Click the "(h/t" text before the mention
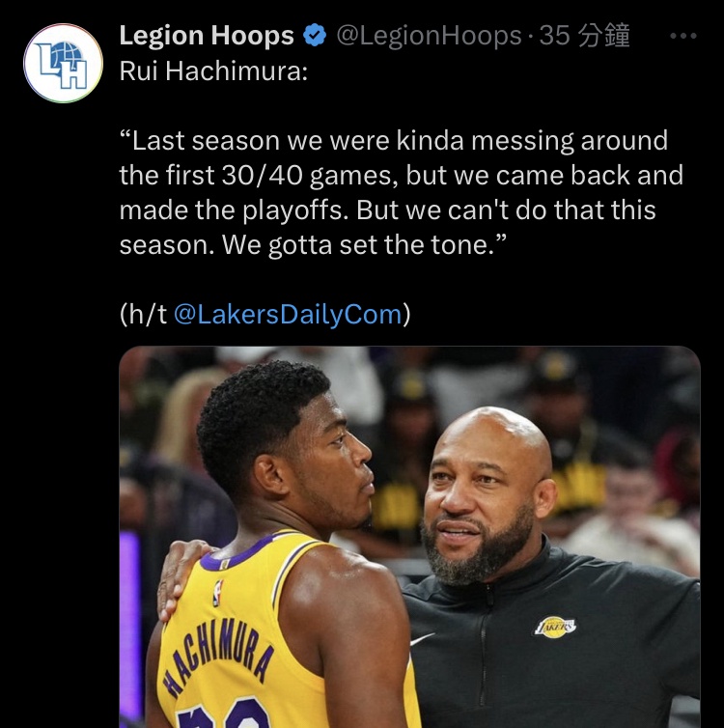Image resolution: width=724 pixels, height=728 pixels. coord(144,315)
